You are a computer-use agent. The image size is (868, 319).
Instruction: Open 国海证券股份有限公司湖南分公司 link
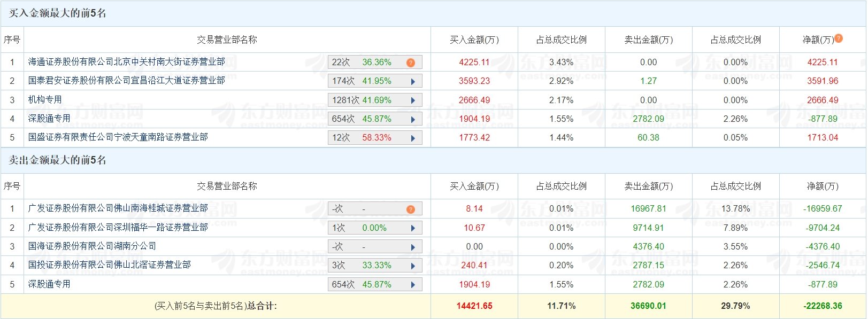(92, 246)
